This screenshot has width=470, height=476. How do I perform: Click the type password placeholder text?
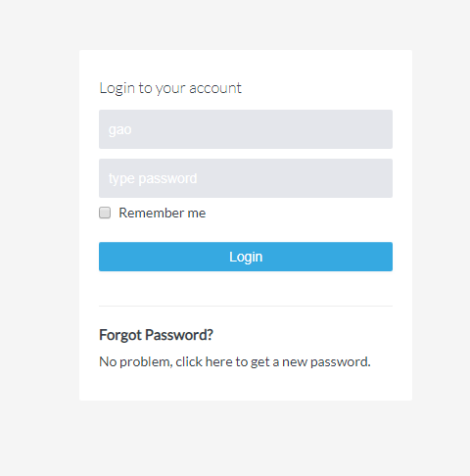click(153, 178)
